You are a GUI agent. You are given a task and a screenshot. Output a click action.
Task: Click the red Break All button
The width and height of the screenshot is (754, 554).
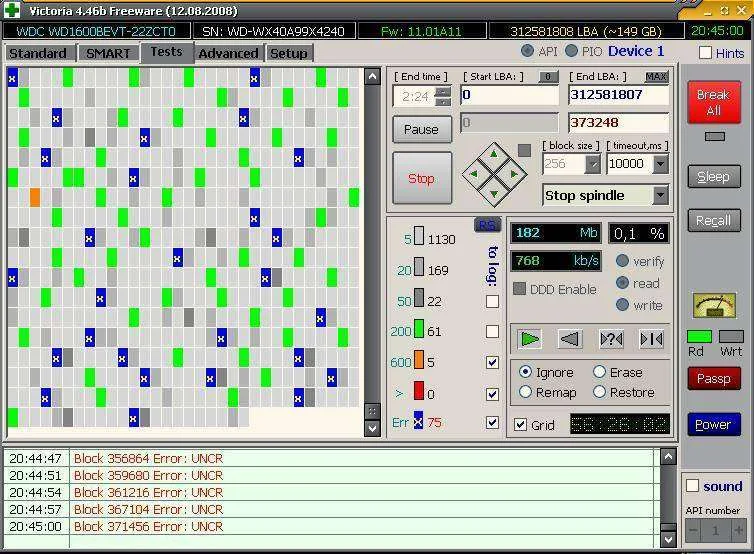714,102
